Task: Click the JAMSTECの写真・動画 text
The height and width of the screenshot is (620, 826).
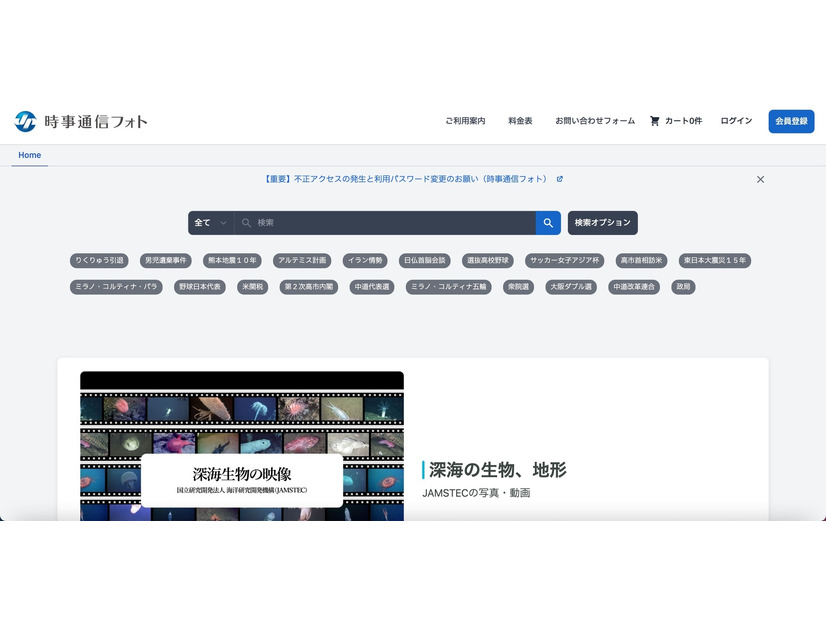Action: 476,493
